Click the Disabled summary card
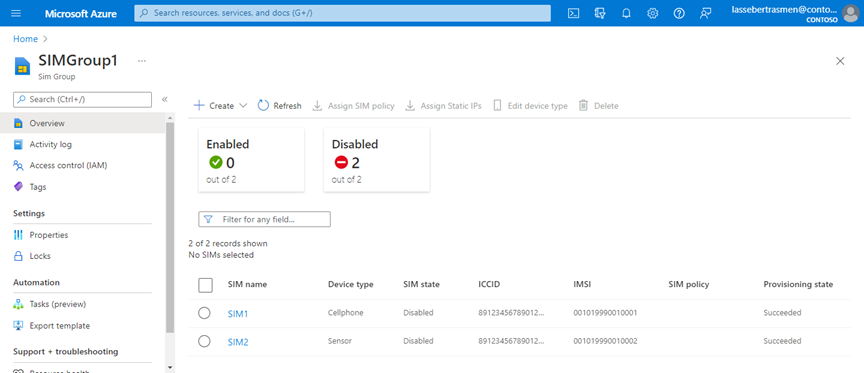 [377, 160]
